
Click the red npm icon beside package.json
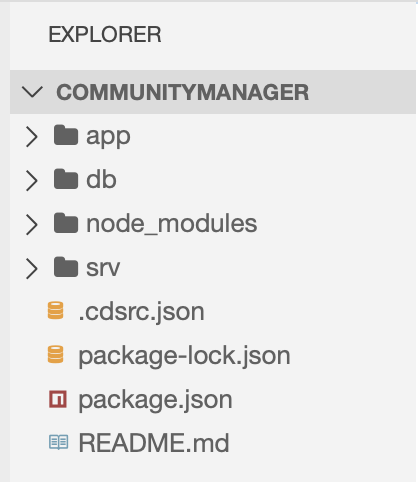coord(58,399)
